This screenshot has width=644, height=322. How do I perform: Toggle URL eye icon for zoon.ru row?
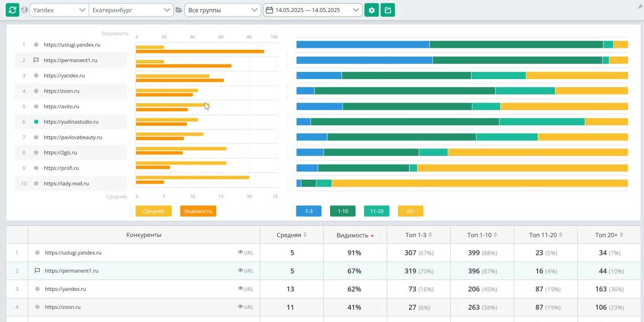[240, 307]
